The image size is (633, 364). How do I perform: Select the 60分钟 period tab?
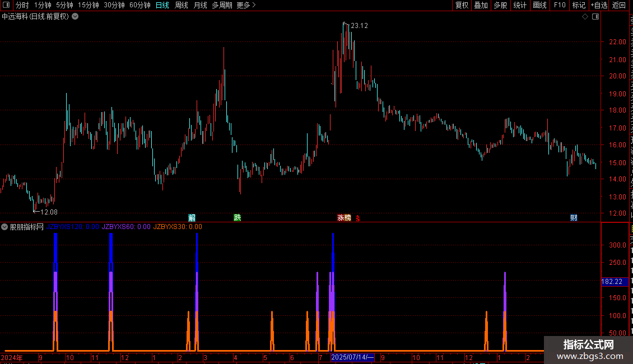139,5
